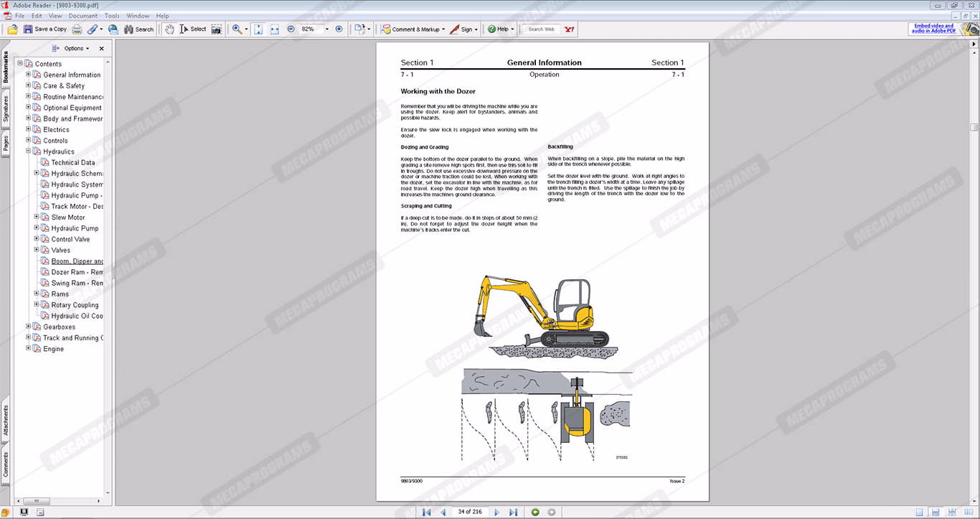This screenshot has width=980, height=519.
Task: Click the binoculars Search button
Action: point(138,29)
